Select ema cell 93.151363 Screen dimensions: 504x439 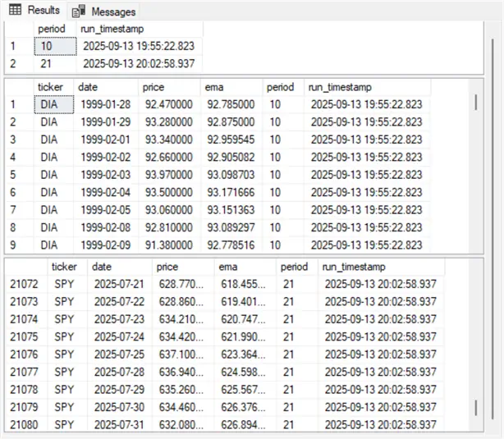pyautogui.click(x=231, y=210)
